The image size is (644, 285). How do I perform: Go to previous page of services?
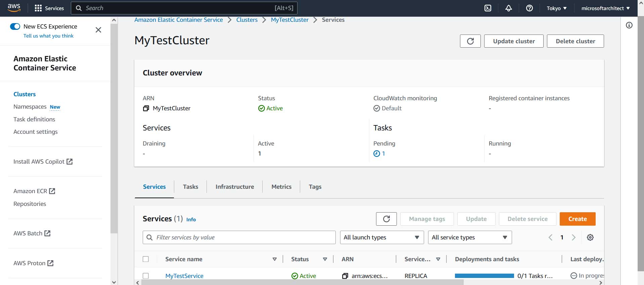click(x=550, y=237)
